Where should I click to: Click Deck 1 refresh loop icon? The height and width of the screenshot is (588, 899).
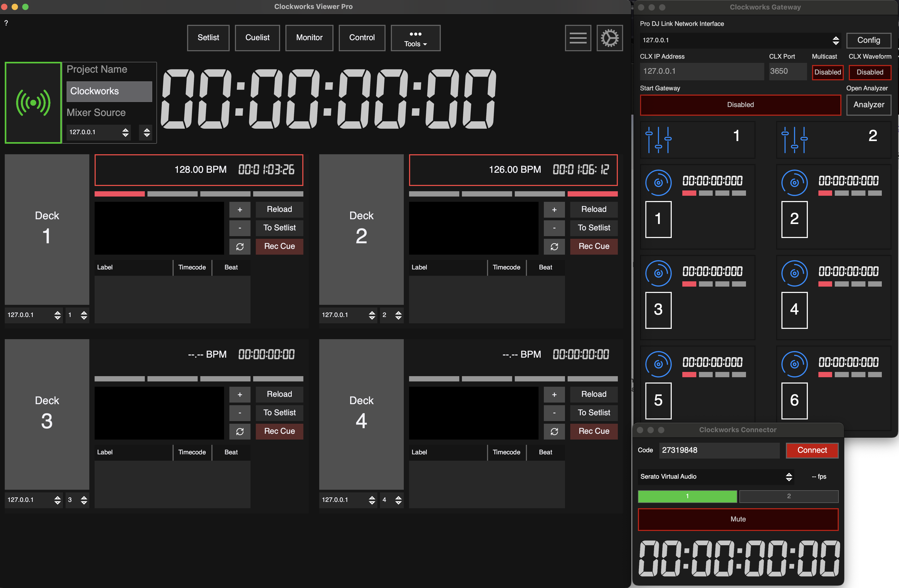pos(239,247)
